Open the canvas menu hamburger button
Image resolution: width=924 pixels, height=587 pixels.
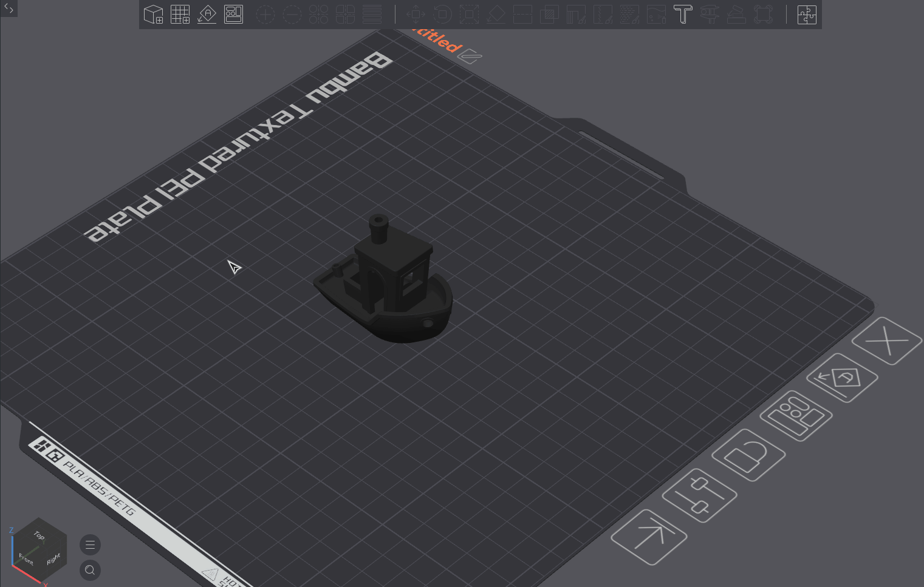90,545
